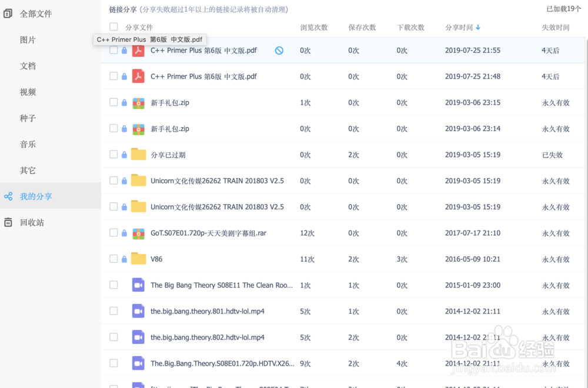Click the 全部文件 files icon
The height and width of the screenshot is (388, 588).
8,14
